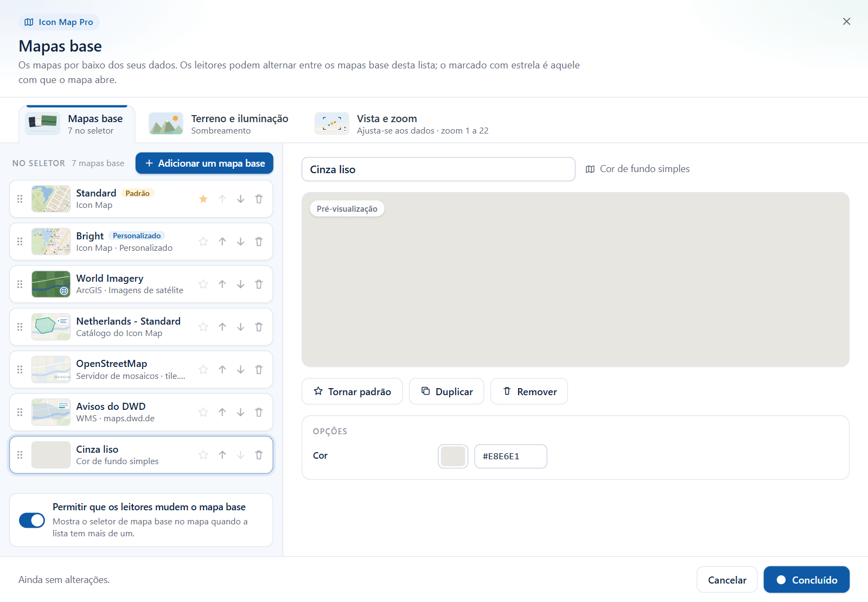Click the Cinza liso name field
The width and height of the screenshot is (868, 602).
click(438, 169)
